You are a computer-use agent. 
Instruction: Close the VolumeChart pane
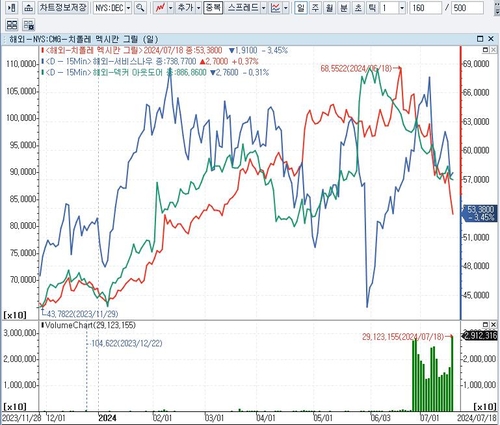click(493, 324)
